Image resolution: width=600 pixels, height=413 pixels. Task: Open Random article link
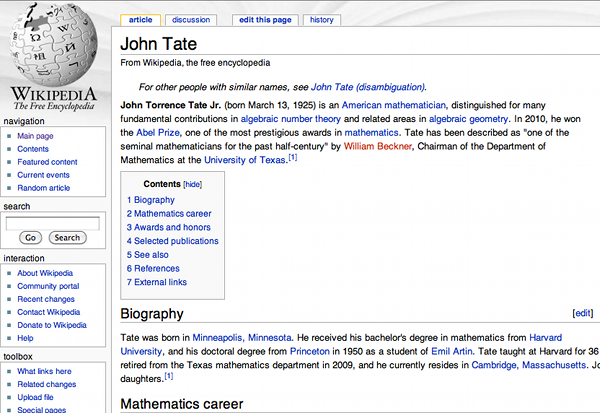pyautogui.click(x=44, y=188)
